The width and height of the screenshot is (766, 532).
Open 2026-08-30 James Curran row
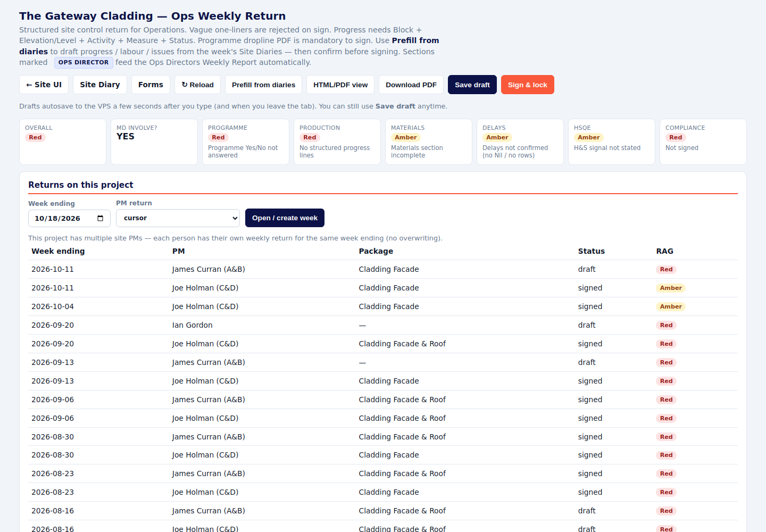383,437
